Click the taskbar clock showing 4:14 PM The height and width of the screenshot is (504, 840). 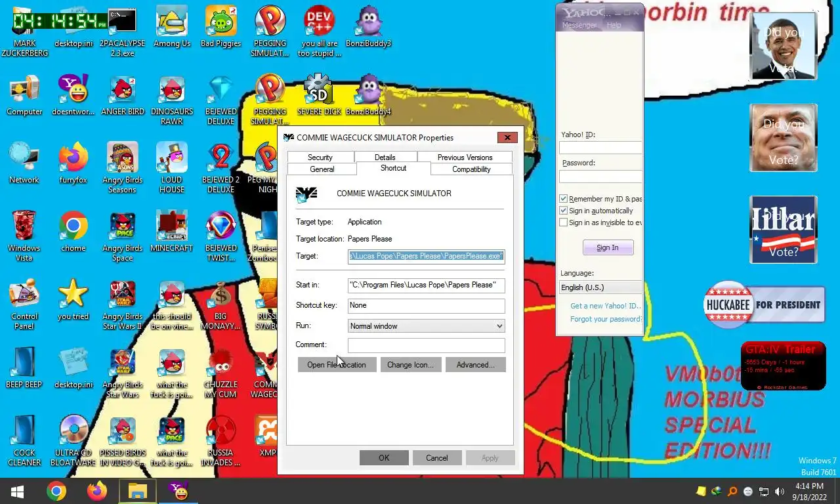point(809,492)
